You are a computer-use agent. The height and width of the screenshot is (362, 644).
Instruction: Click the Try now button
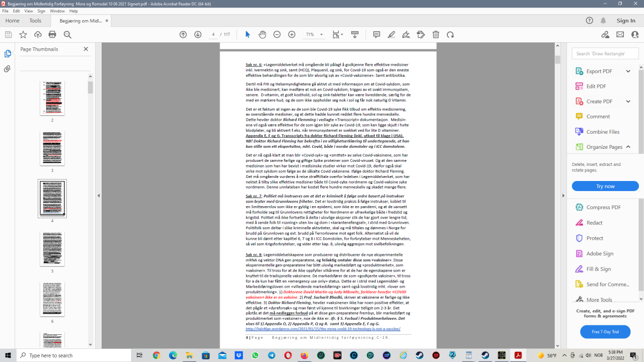tap(605, 186)
